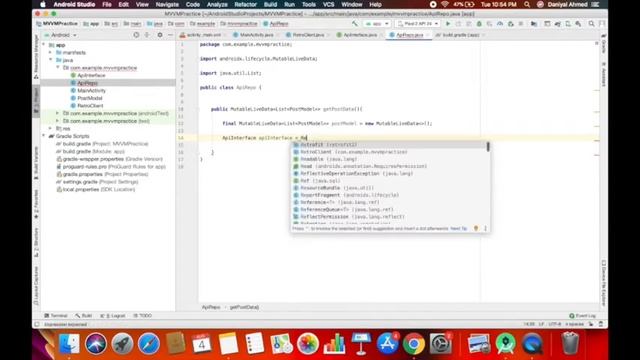The image size is (640, 360).
Task: Open Finder from the Dock
Action: 69,344
